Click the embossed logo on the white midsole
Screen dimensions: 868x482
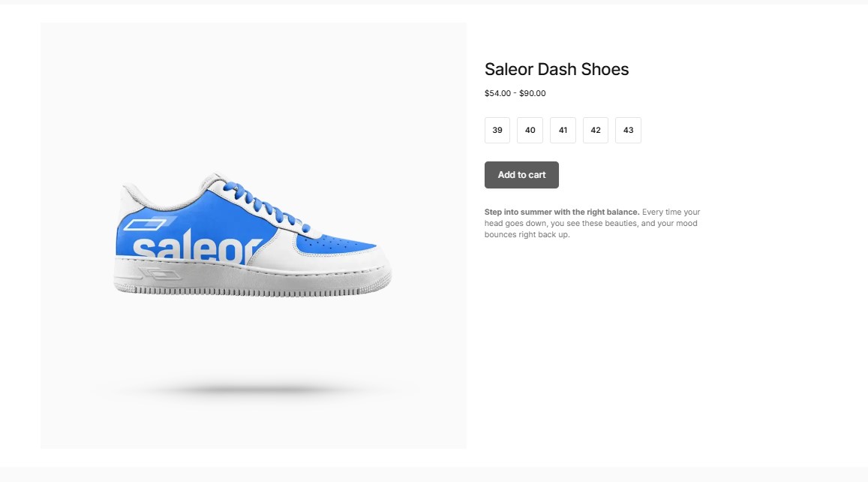coord(160,273)
